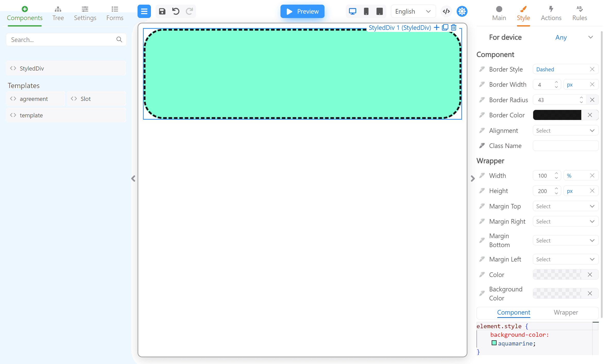Open the hamburger menu

pyautogui.click(x=144, y=11)
